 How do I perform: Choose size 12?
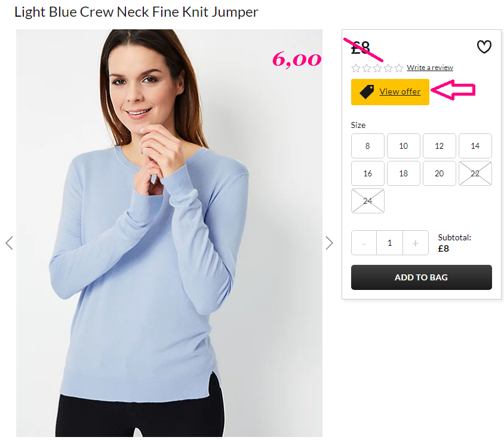pos(440,146)
